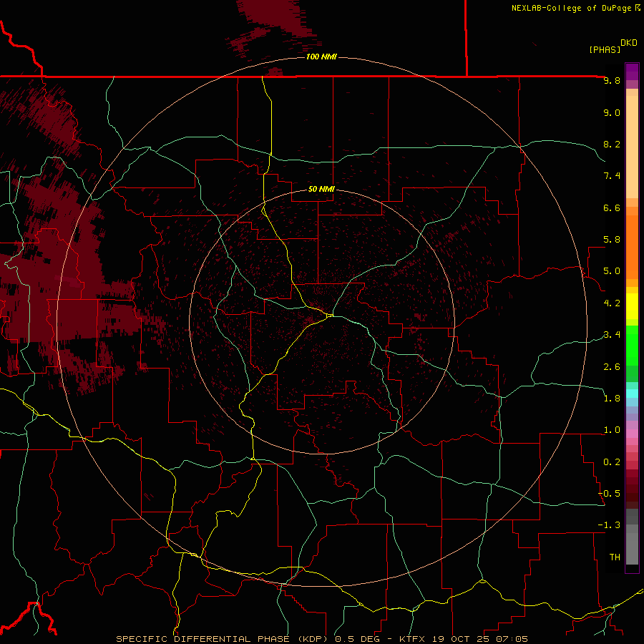644x644 pixels.
Task: Click the 6.6 value on color scale
Action: 612,208
